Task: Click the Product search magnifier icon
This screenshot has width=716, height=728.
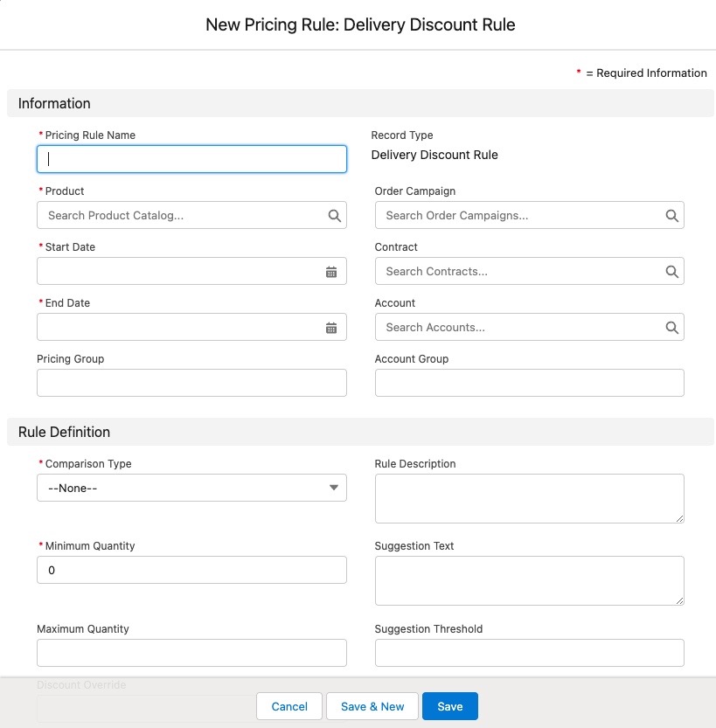Action: (x=334, y=216)
